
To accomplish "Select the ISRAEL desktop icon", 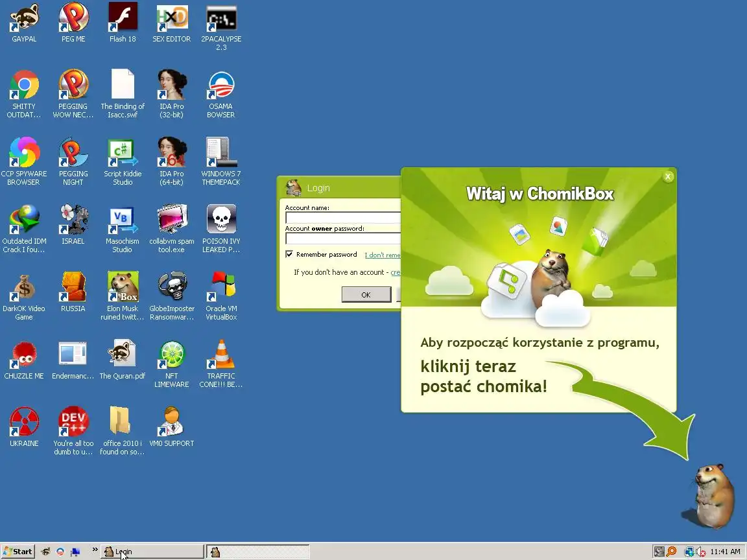I will click(x=73, y=225).
